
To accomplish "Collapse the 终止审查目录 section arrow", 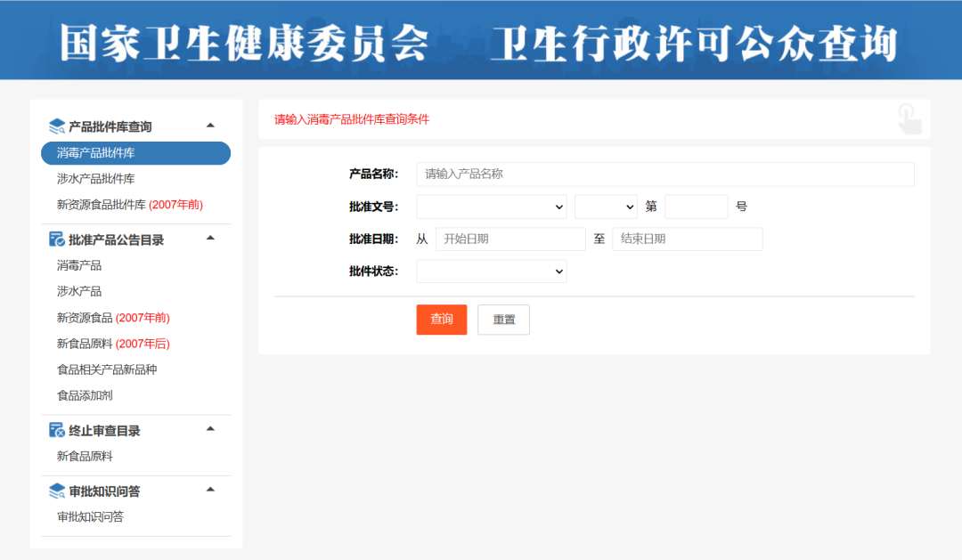I will pyautogui.click(x=210, y=429).
